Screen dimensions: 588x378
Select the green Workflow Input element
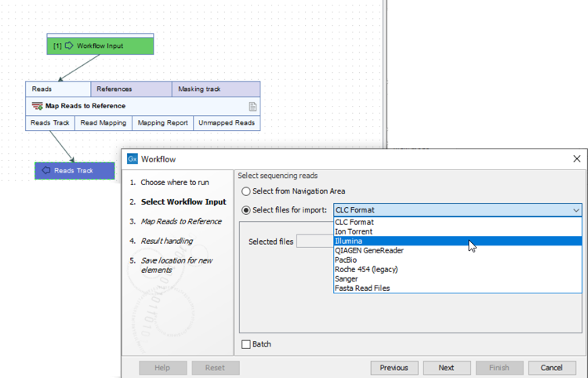tap(100, 45)
